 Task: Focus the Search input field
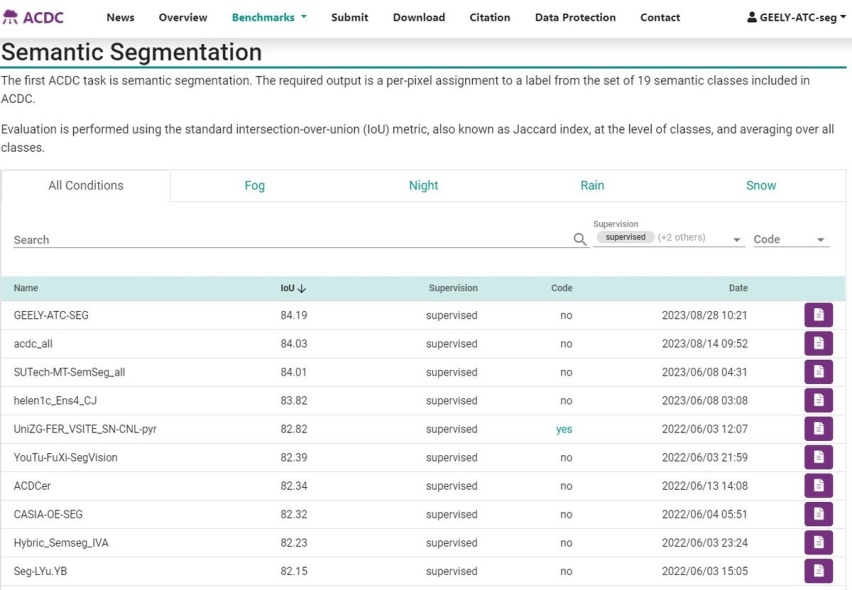tap(292, 240)
